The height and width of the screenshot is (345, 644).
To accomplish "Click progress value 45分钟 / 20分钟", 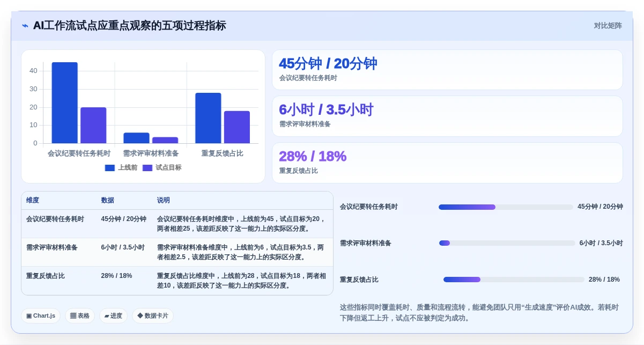I will click(600, 207).
